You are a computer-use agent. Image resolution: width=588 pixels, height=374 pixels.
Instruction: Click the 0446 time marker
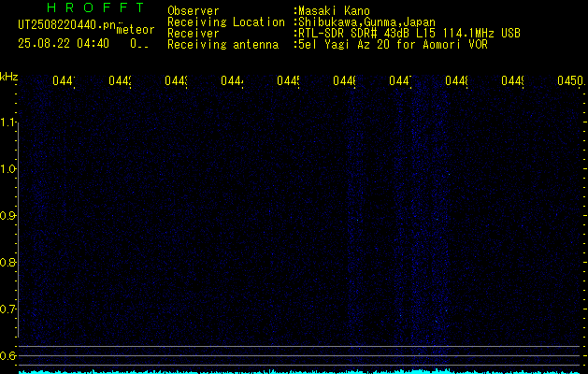click(344, 81)
